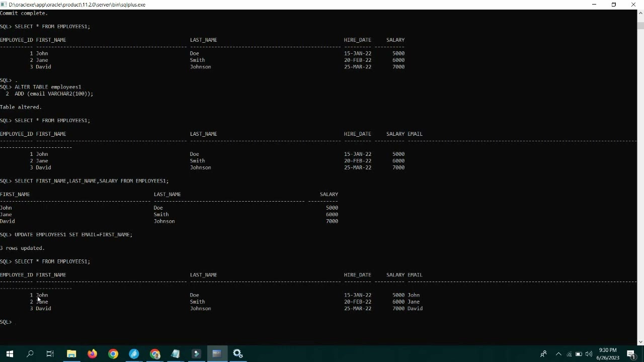Screen dimensions: 644x362
Task: Open Firefox from the taskbar
Action: (92, 354)
